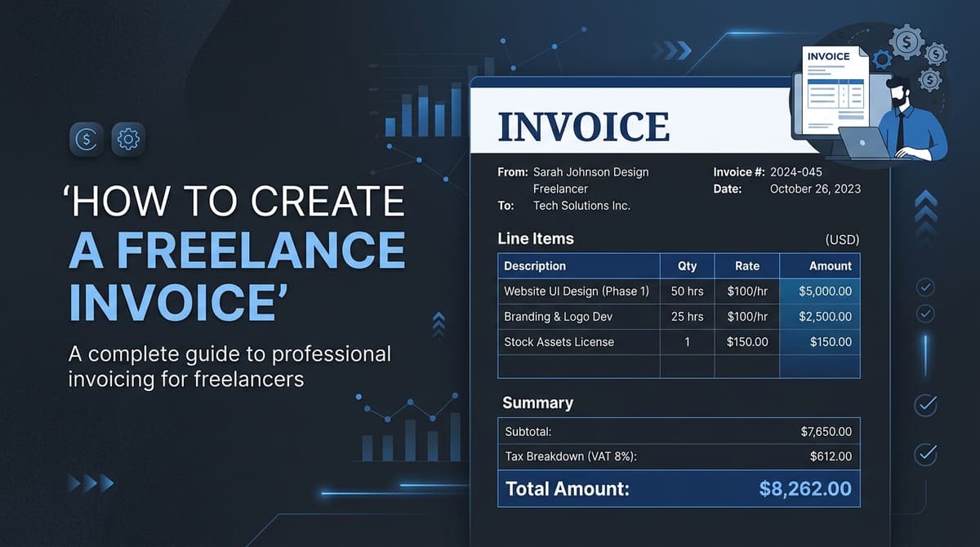Click the 'Freelancer' line under the sender name
980x547 pixels.
coord(560,189)
